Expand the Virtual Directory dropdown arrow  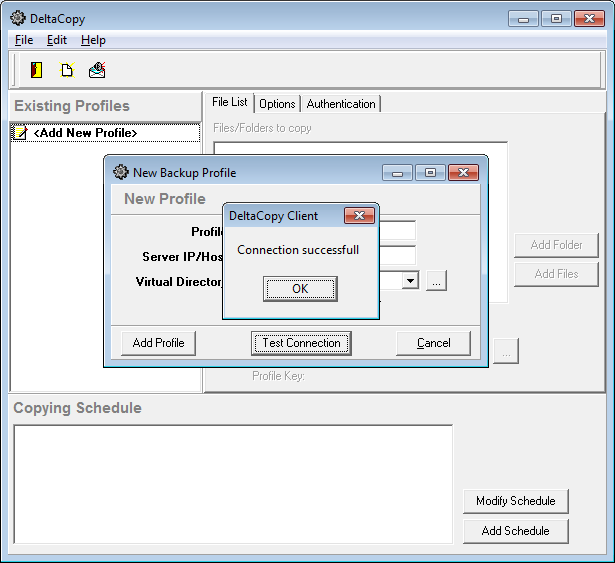click(410, 282)
